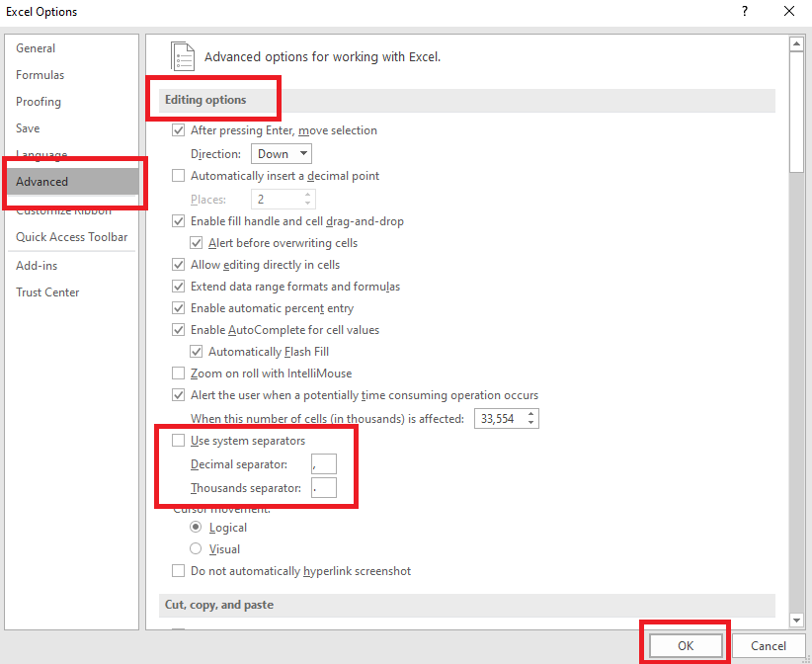Click the Thousands separator input box
The width and height of the screenshot is (812, 664).
[x=324, y=488]
